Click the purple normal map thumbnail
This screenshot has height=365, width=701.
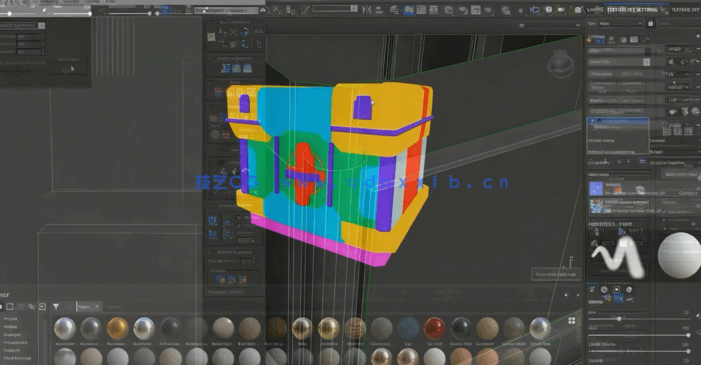[x=596, y=189]
